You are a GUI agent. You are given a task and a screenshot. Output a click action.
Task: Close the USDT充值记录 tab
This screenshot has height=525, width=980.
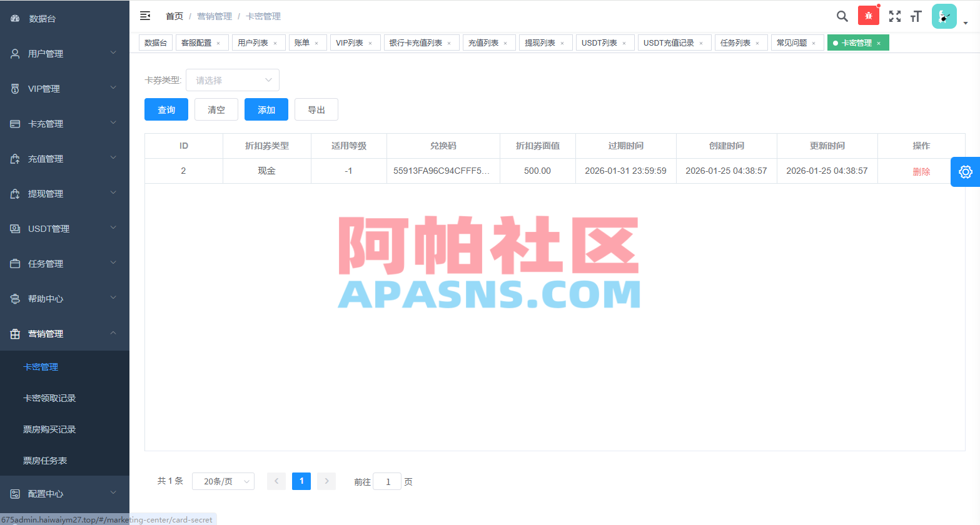coord(701,43)
